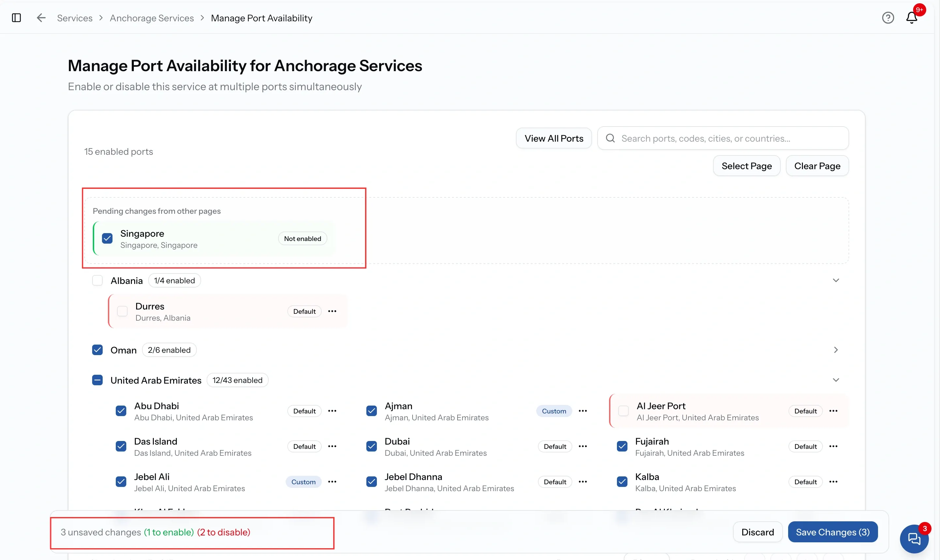Open the notifications bell
The height and width of the screenshot is (560, 940).
(x=912, y=18)
